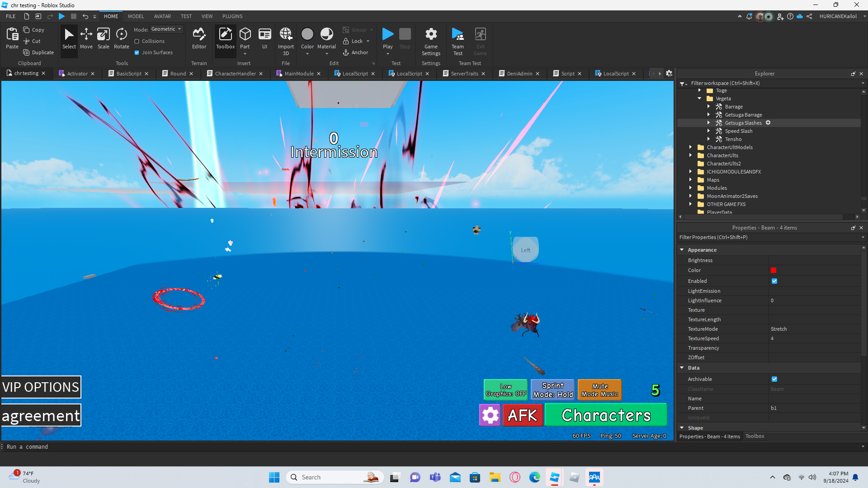Choose the Rotate tool
The width and height of the screenshot is (868, 488).
(121, 38)
